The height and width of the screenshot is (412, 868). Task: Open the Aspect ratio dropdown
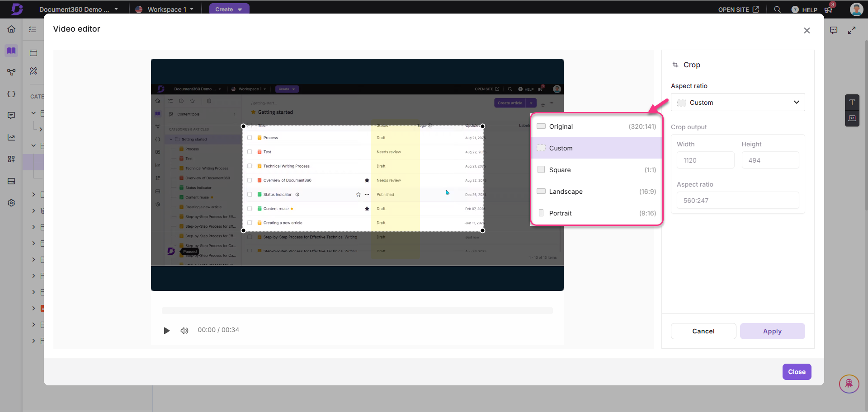click(738, 103)
